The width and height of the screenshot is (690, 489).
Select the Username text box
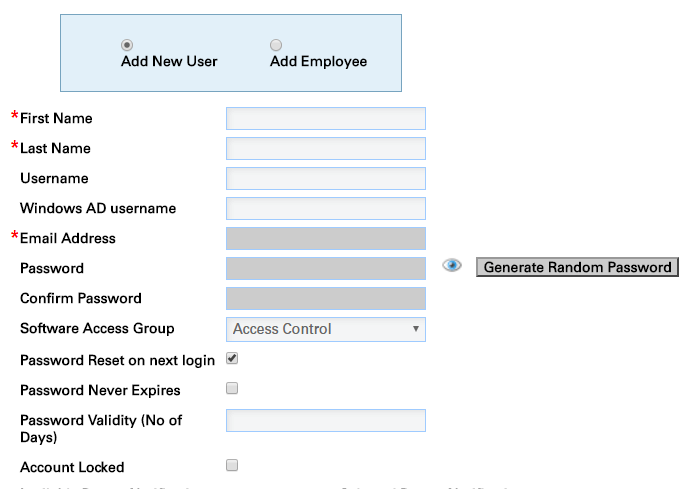click(x=325, y=179)
